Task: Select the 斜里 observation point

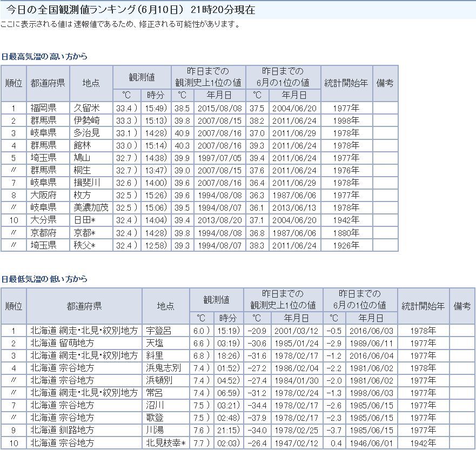Action: coord(155,355)
